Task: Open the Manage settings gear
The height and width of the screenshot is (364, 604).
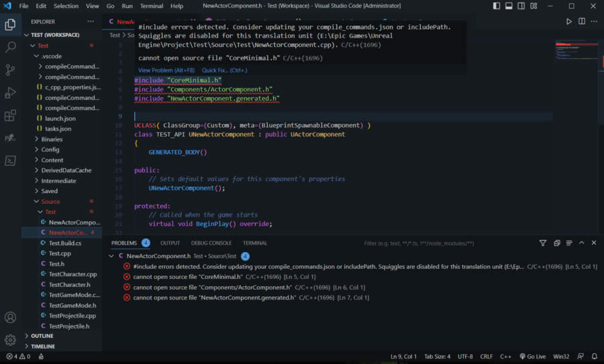Action: (10, 340)
